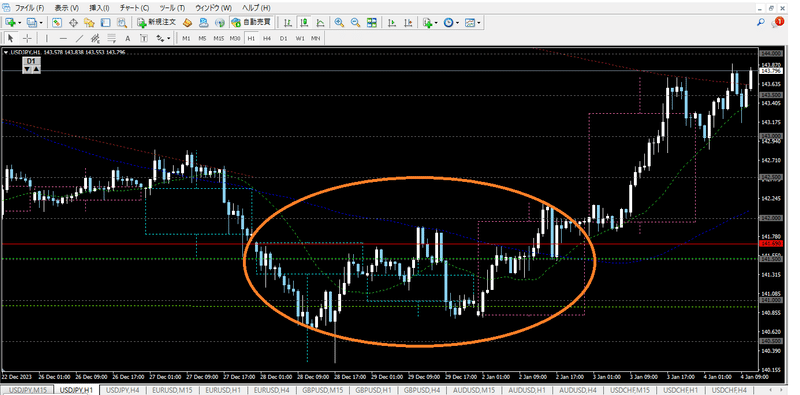
Task: Open the ヘルプ (H) menu
Action: [256, 8]
